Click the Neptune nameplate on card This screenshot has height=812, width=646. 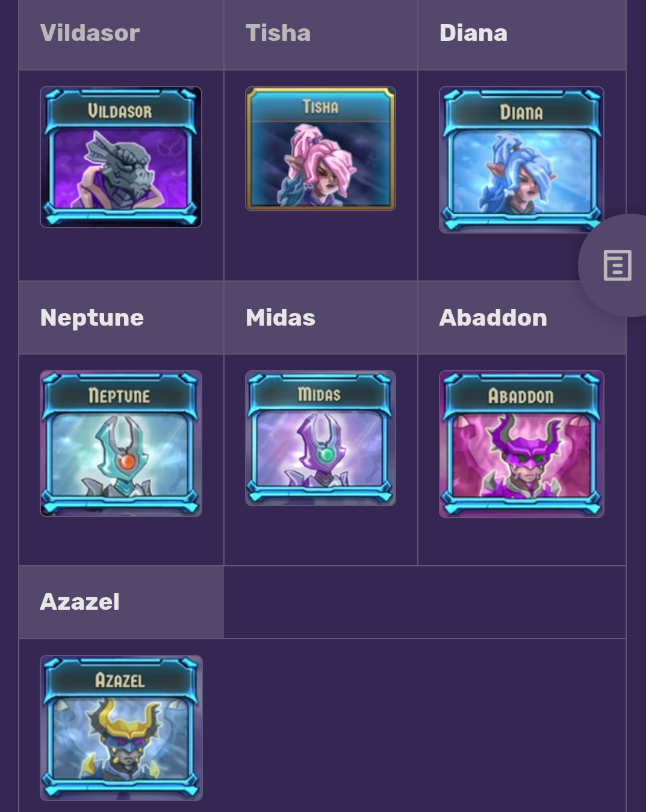pyautogui.click(x=119, y=395)
